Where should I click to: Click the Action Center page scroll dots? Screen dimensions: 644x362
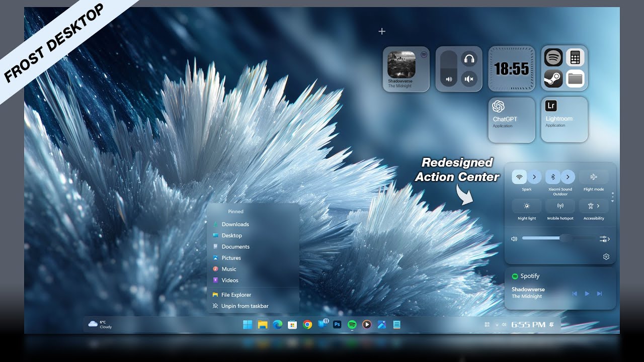tap(612, 197)
